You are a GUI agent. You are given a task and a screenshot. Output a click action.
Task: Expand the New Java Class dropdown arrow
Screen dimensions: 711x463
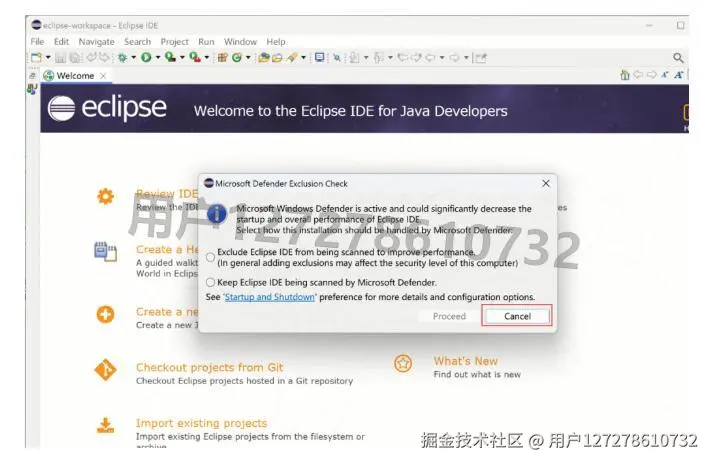(248, 58)
